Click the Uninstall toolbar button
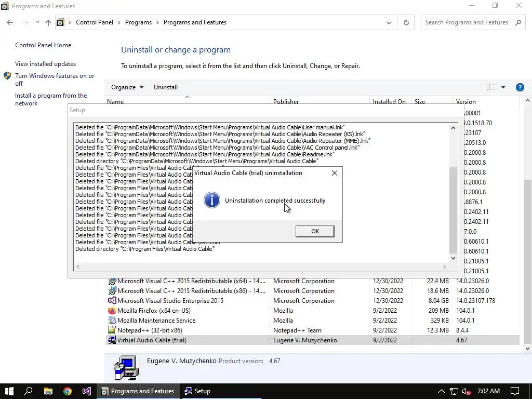 166,87
